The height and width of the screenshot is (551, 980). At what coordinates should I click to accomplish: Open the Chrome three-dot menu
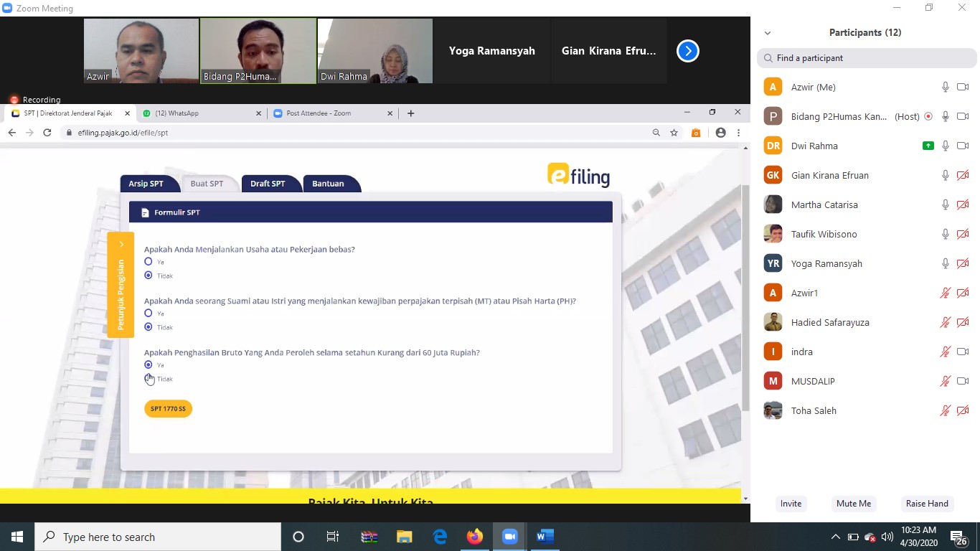738,133
